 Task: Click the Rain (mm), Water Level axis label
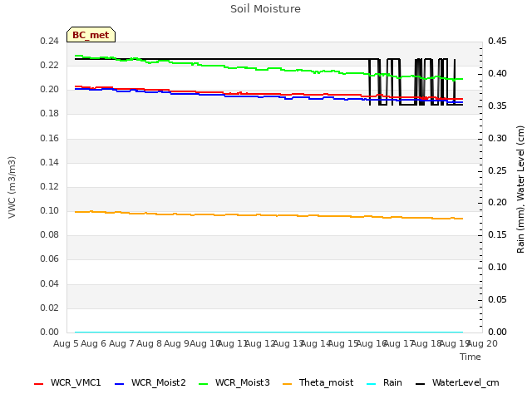coord(520,190)
